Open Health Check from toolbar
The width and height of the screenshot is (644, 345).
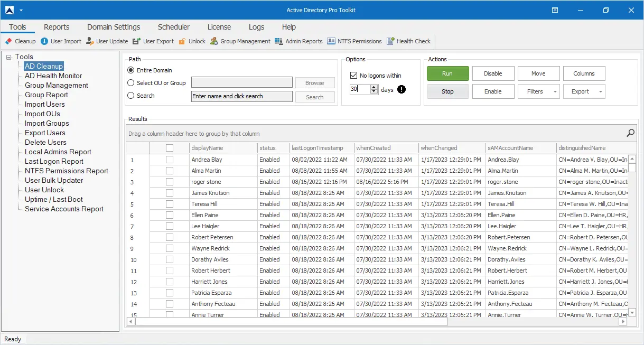(408, 41)
